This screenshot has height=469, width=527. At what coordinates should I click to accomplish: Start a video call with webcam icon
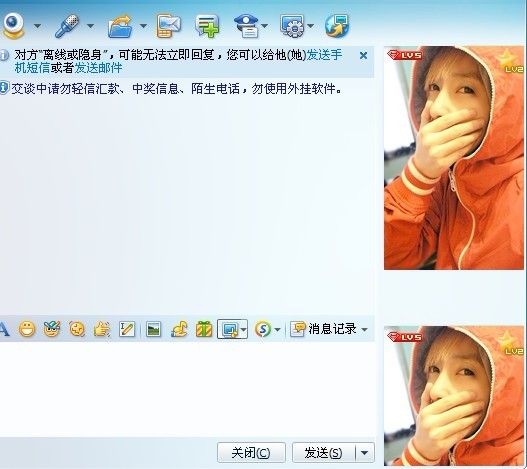tap(13, 26)
